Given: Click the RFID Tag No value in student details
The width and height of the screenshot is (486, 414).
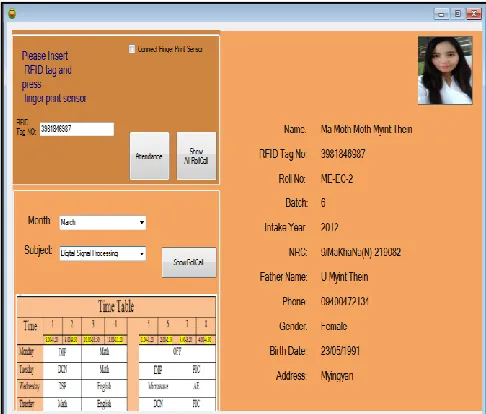Looking at the screenshot, I should [x=343, y=154].
